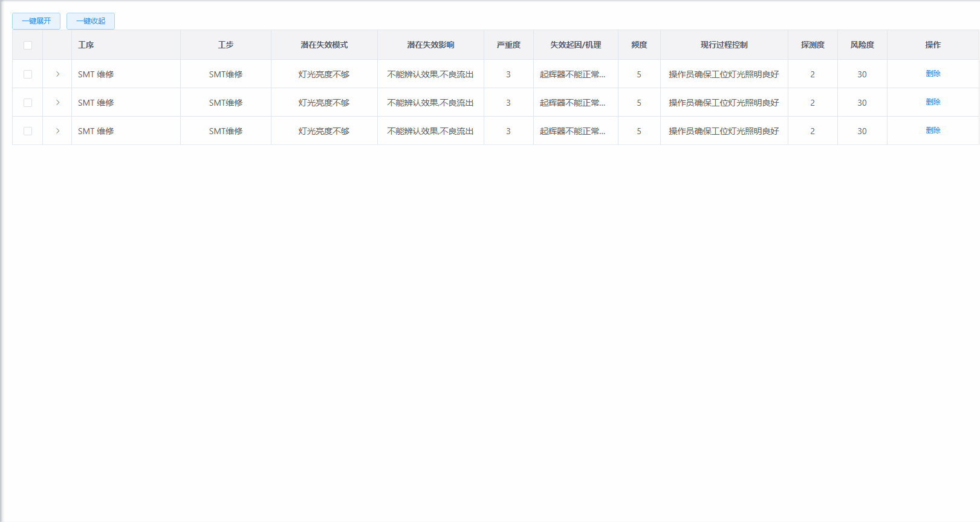Click the 严重度 column header
This screenshot has width=980, height=522.
click(508, 45)
